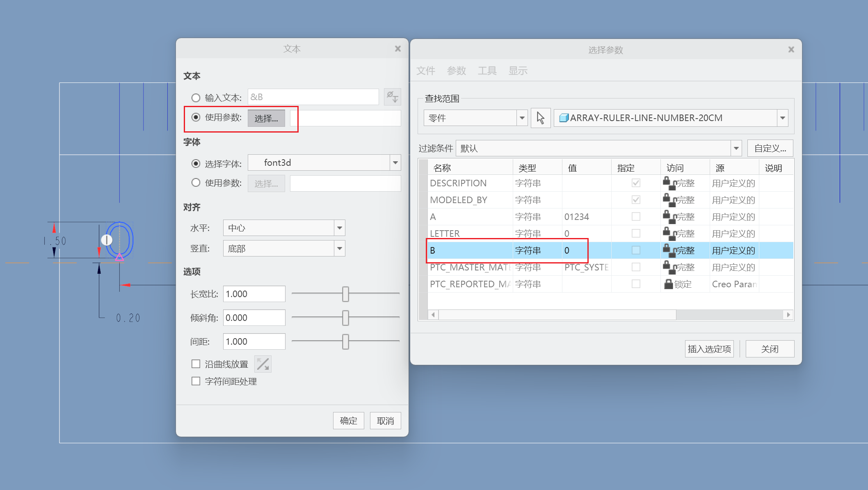The image size is (868, 490).
Task: Click the 倾斜角 slider handle
Action: click(x=346, y=318)
